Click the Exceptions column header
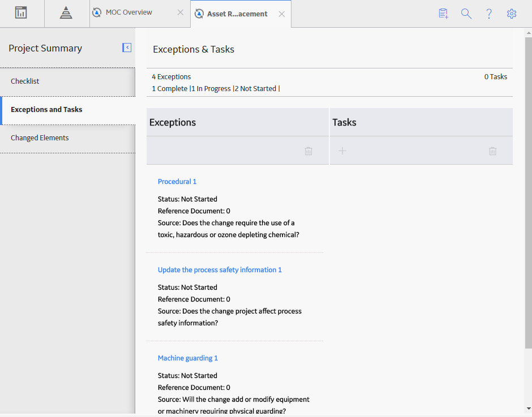The image size is (532, 417). point(238,122)
